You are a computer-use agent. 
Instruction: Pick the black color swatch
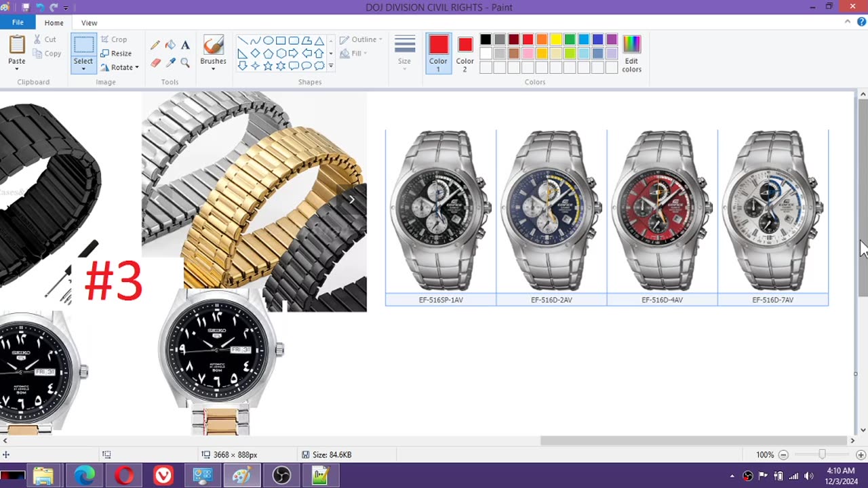coord(486,40)
